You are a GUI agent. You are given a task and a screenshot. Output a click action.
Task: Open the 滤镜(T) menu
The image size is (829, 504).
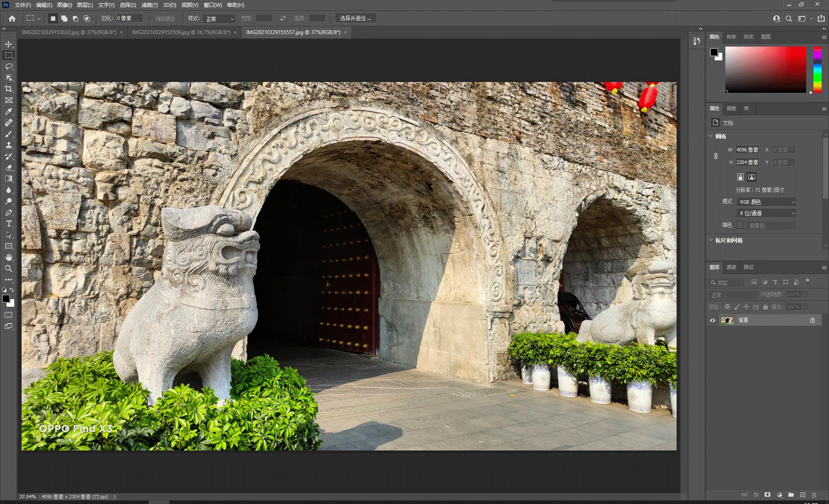[x=149, y=5]
